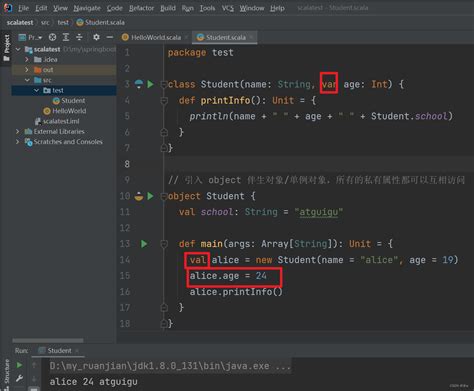Collapse the test package node
The width and height of the screenshot is (474, 391).
pyautogui.click(x=36, y=91)
